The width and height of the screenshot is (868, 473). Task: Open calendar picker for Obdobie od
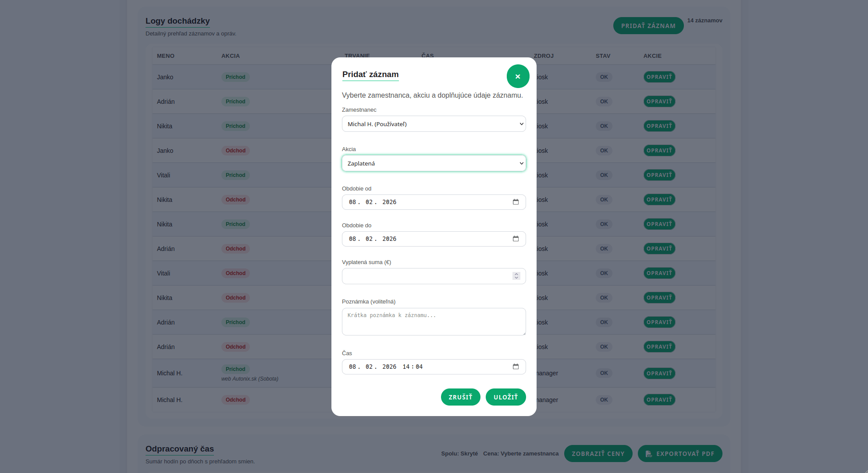[516, 202]
